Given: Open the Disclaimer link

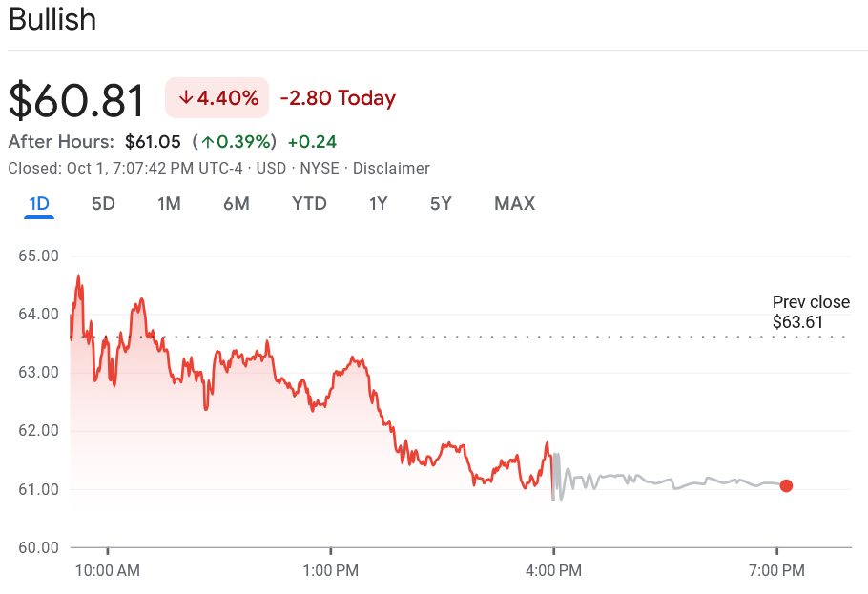Looking at the screenshot, I should click(391, 168).
